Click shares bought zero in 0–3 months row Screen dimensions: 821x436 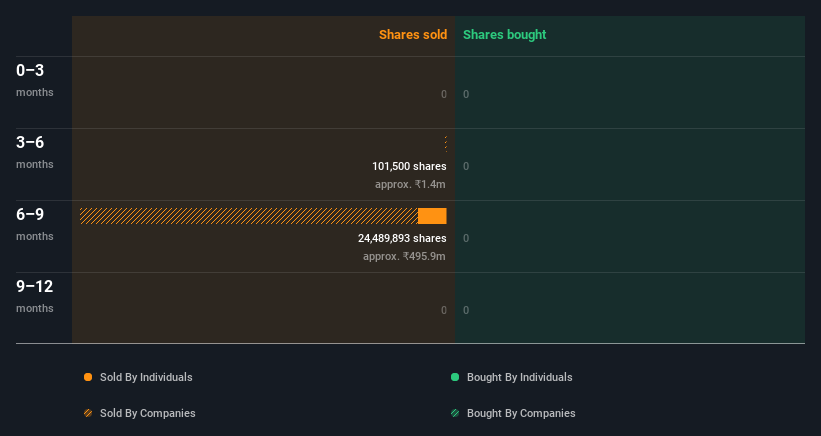pos(466,94)
